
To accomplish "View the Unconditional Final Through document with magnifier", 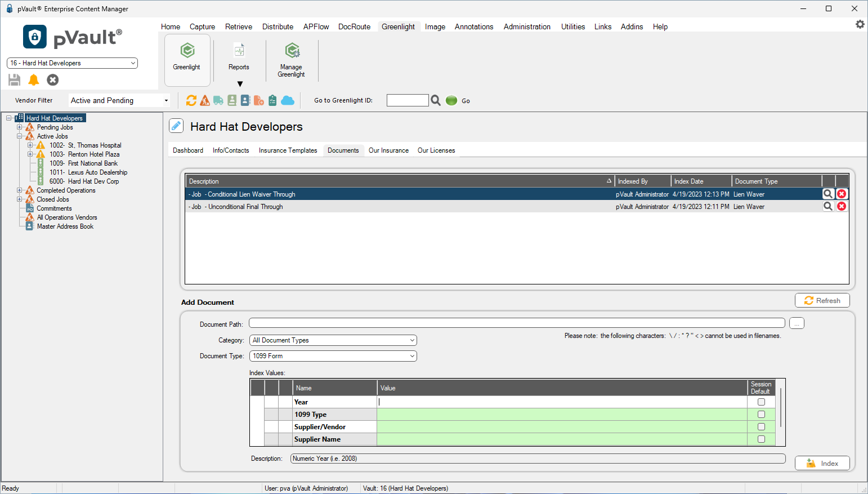I will (828, 206).
